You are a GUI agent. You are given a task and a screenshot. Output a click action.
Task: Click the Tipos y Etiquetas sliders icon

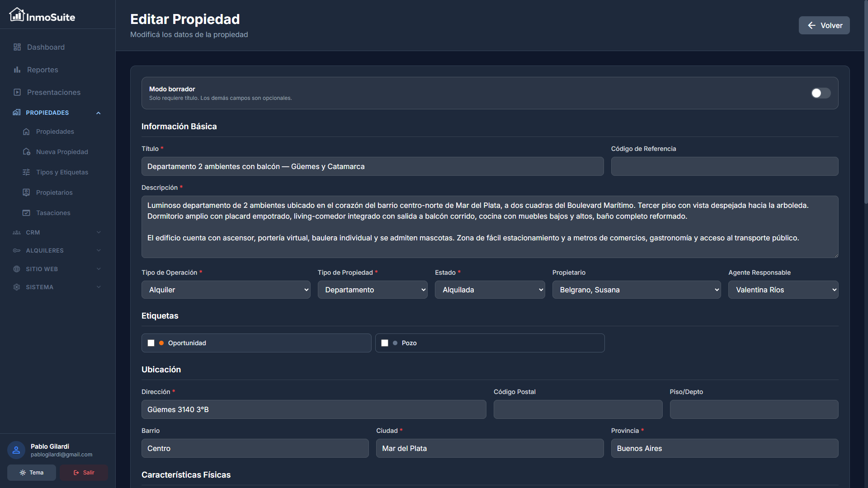pos(26,172)
